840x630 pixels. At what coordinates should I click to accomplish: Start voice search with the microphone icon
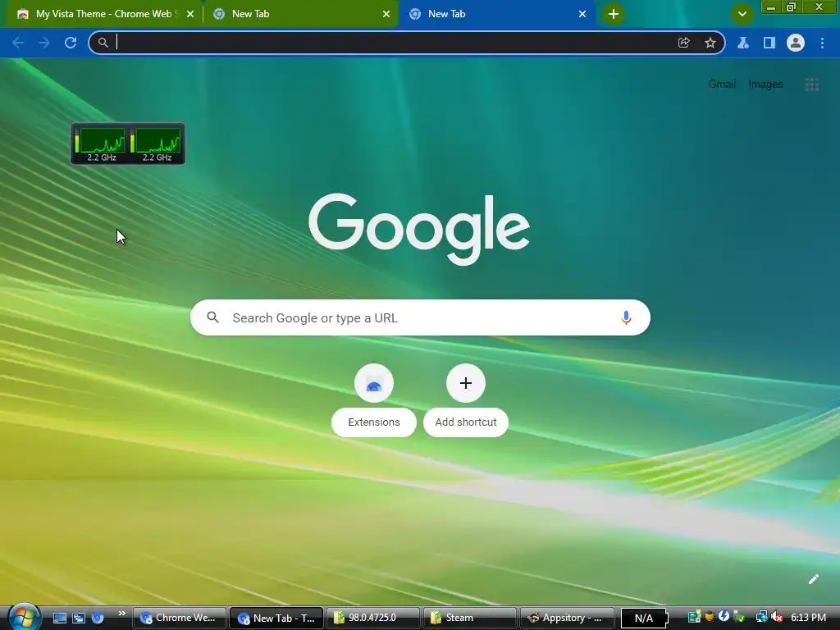(x=626, y=317)
